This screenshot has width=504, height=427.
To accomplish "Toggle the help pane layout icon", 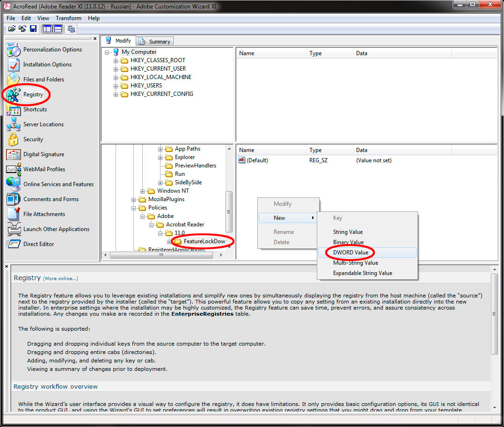I will click(58, 29).
